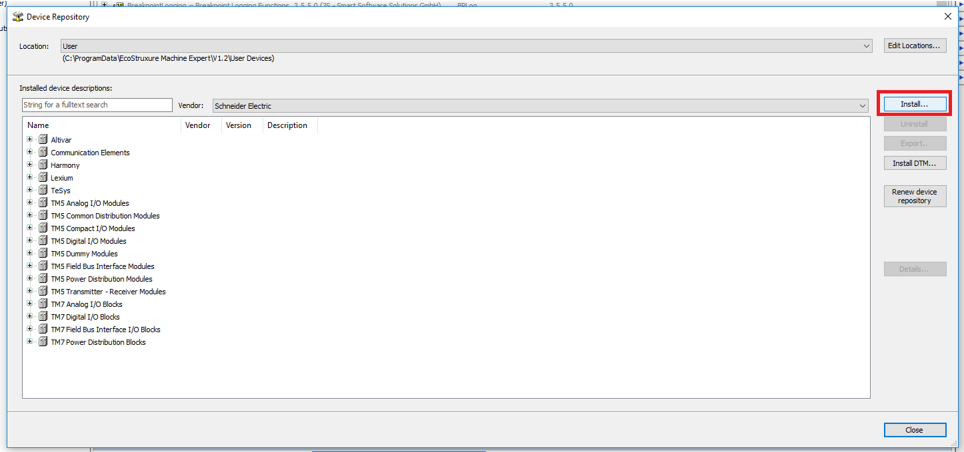Click the Harmony device category icon
Viewport: 964px width, 452px height.
(43, 165)
